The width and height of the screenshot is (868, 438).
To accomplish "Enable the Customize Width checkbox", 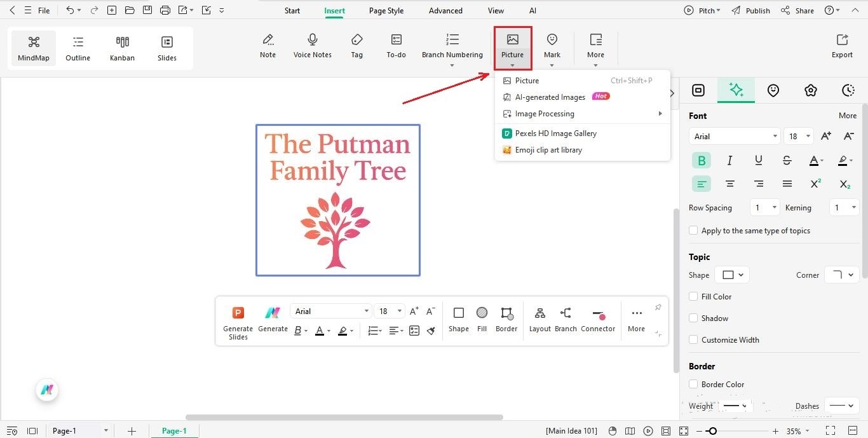I will pyautogui.click(x=693, y=340).
